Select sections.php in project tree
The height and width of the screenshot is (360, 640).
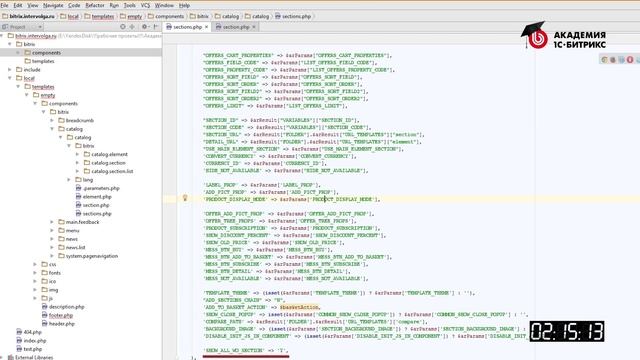point(93,213)
